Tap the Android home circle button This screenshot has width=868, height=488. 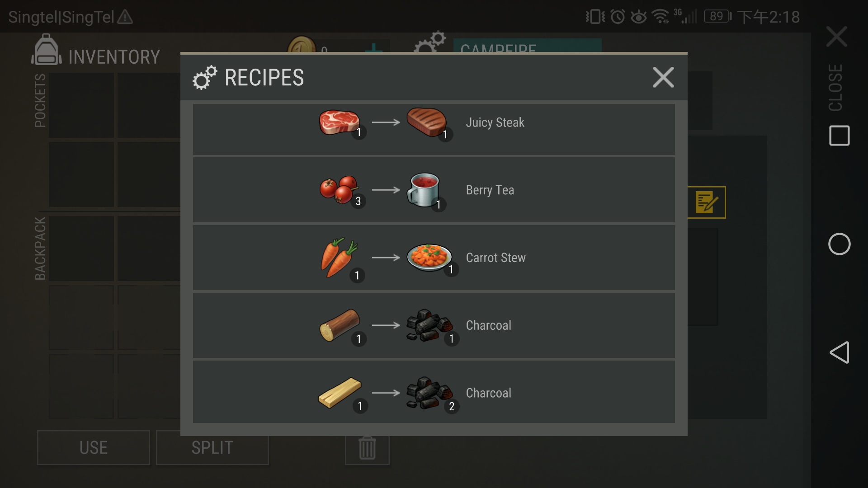(839, 244)
